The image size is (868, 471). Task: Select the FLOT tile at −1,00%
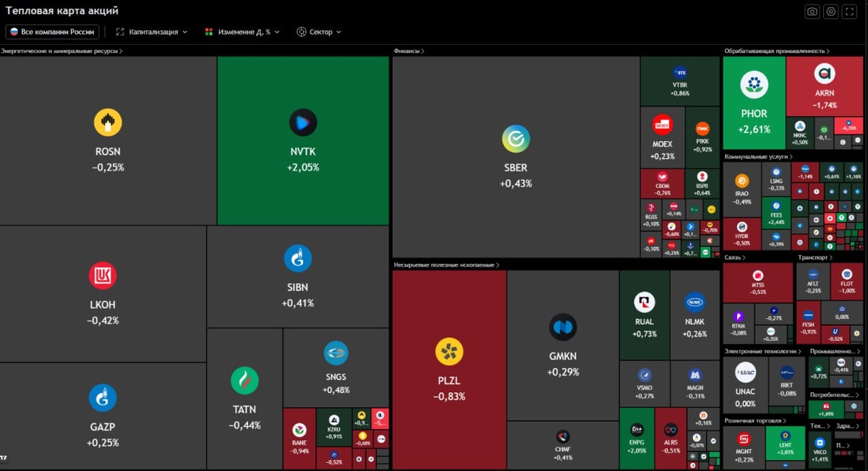[847, 281]
